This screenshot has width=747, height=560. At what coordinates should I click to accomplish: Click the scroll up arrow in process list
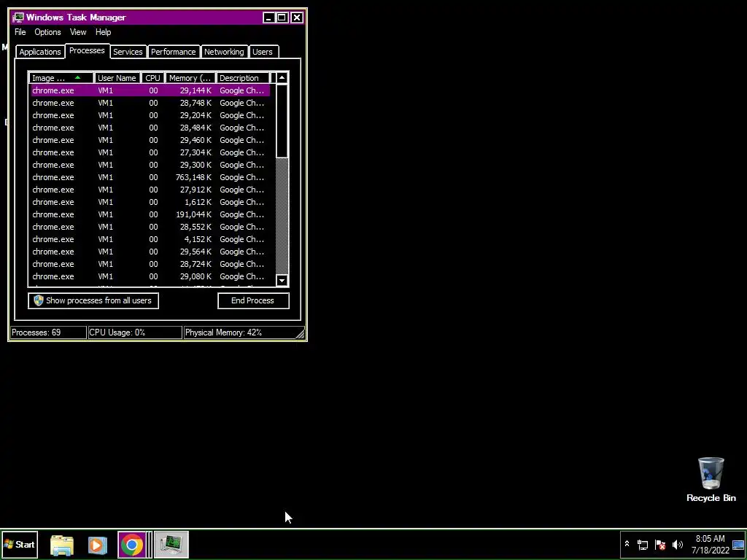pos(282,77)
